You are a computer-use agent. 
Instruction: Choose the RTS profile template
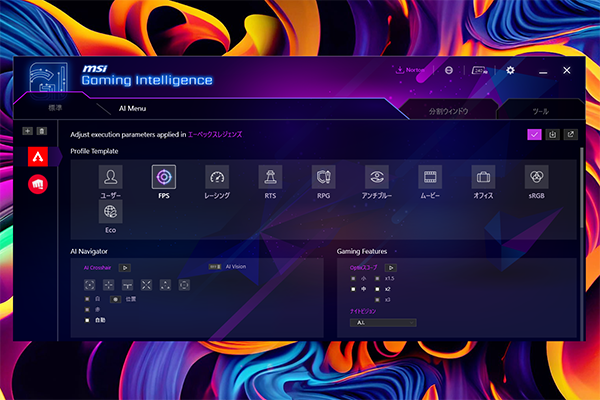(269, 178)
